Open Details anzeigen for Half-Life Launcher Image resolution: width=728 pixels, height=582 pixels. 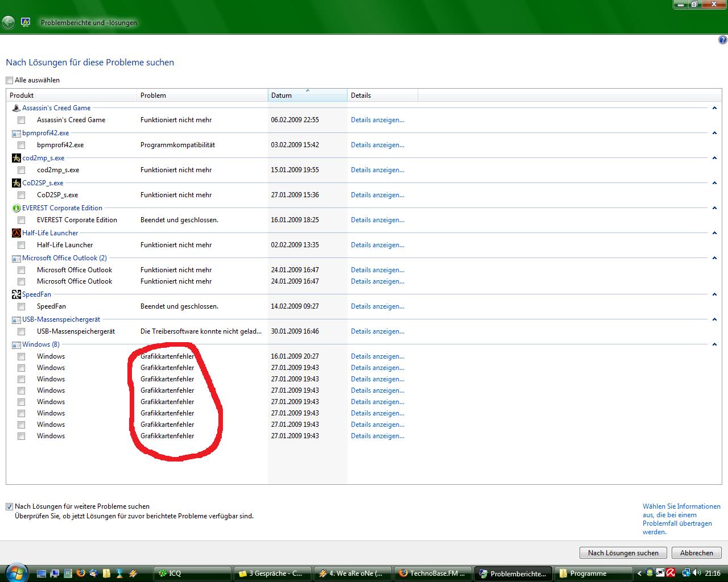coord(378,245)
